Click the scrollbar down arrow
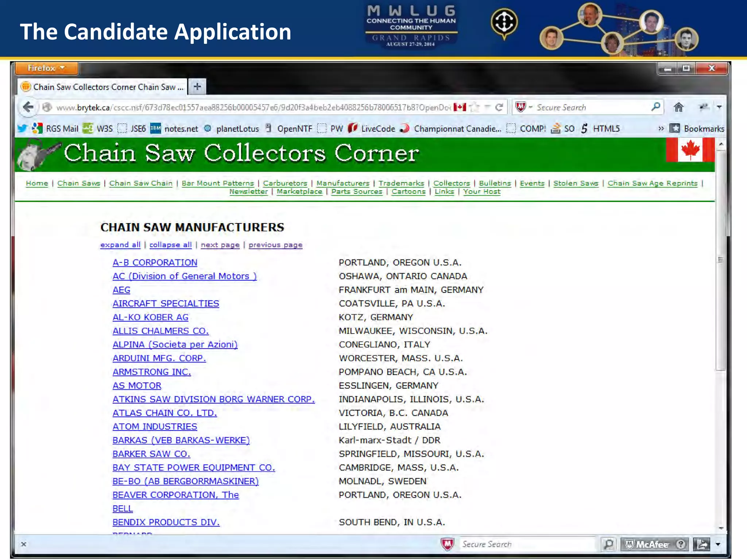Viewport: 747px width, 560px height. coord(721,528)
